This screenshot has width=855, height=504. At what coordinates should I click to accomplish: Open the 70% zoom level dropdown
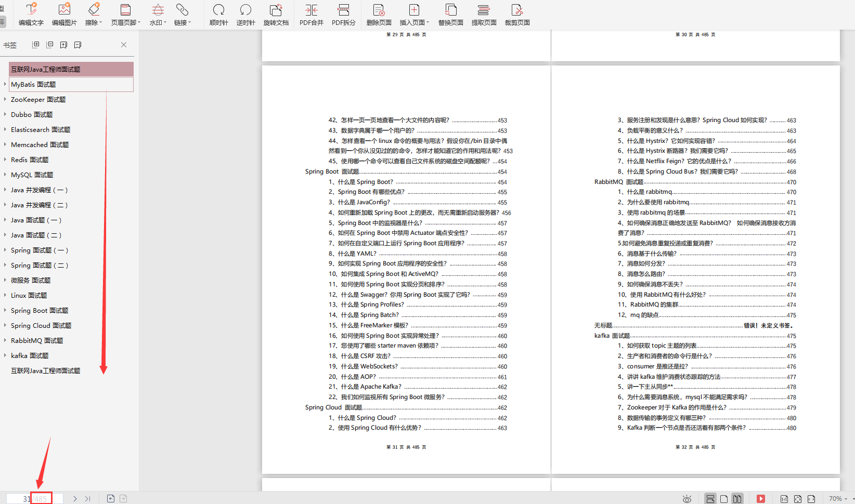pos(838,499)
